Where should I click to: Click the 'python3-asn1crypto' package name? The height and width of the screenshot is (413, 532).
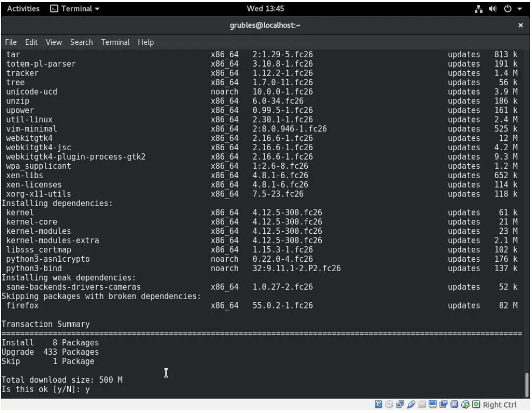tap(48, 259)
